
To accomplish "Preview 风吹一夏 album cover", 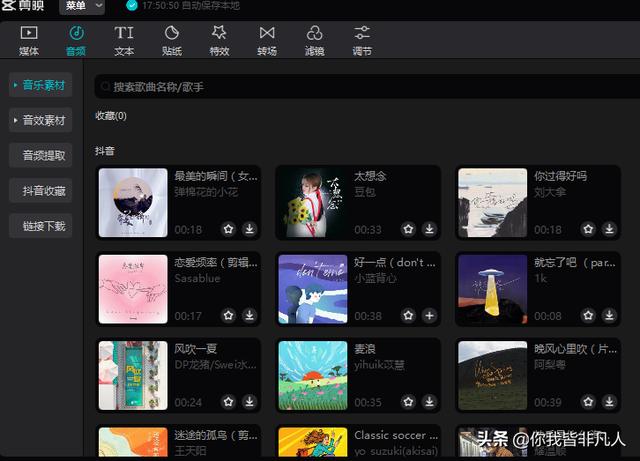I will 133,376.
